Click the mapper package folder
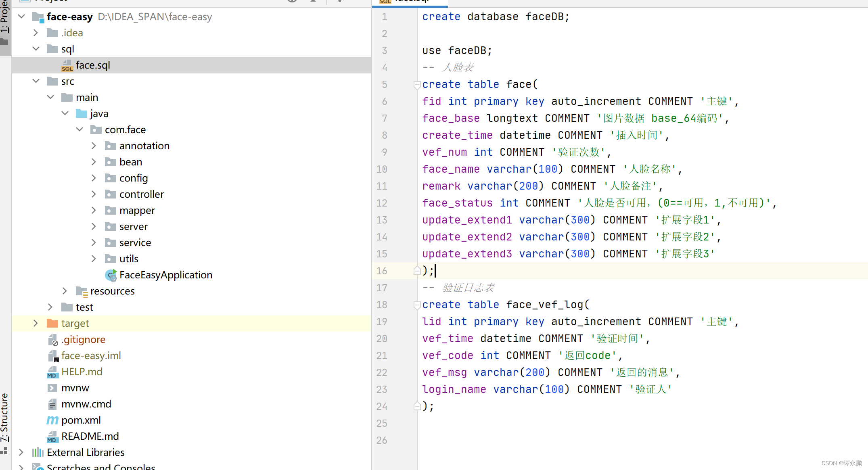Screen dimensions: 868x470 pyautogui.click(x=137, y=210)
